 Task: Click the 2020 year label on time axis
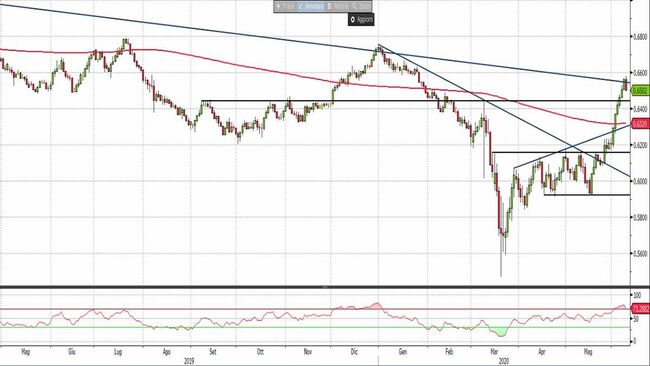click(x=503, y=361)
